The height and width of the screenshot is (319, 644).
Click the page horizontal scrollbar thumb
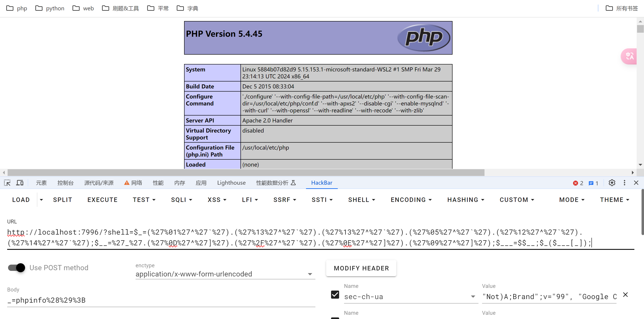click(x=246, y=173)
